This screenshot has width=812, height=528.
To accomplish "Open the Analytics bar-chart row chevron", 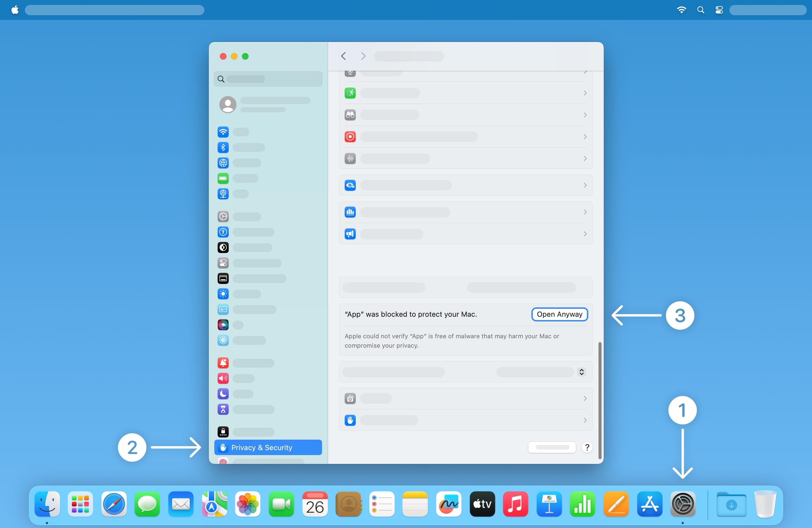I will [585, 212].
